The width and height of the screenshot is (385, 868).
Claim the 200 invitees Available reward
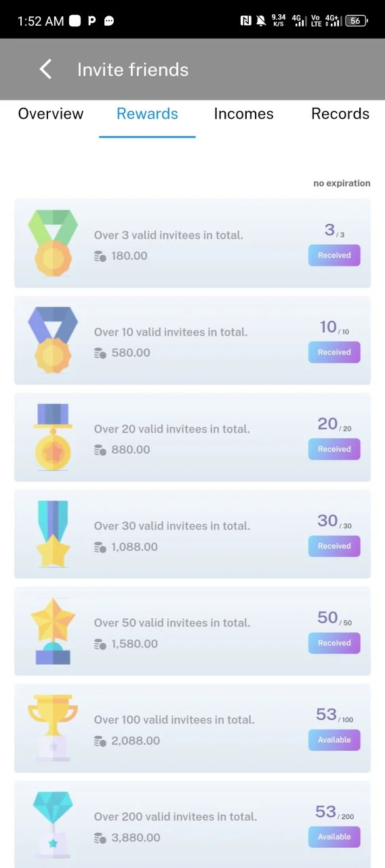point(334,837)
